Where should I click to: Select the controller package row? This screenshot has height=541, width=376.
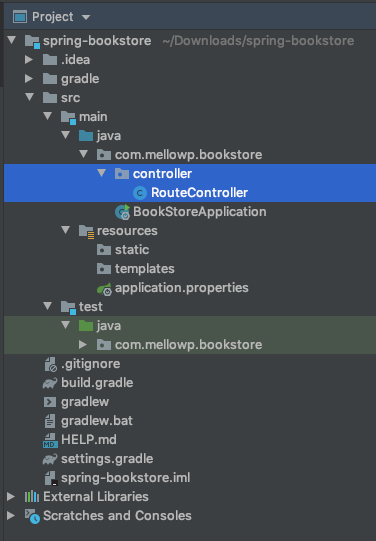pos(190,174)
